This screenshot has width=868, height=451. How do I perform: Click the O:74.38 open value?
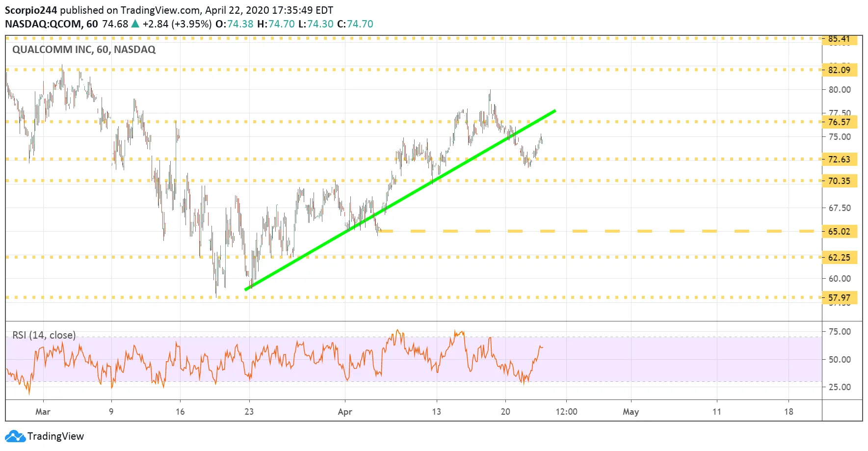pyautogui.click(x=235, y=24)
